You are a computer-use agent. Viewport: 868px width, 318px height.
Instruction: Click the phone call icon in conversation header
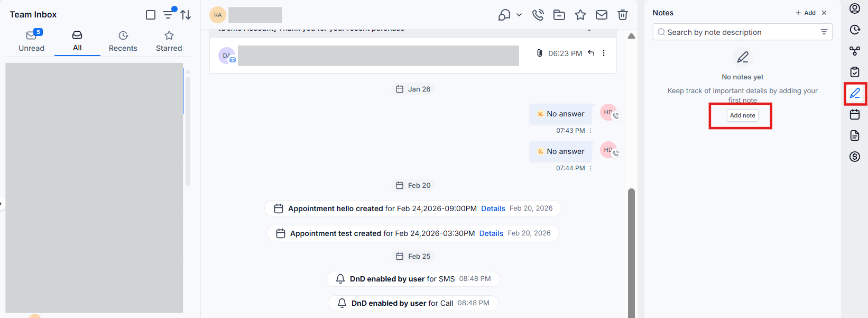pos(538,15)
